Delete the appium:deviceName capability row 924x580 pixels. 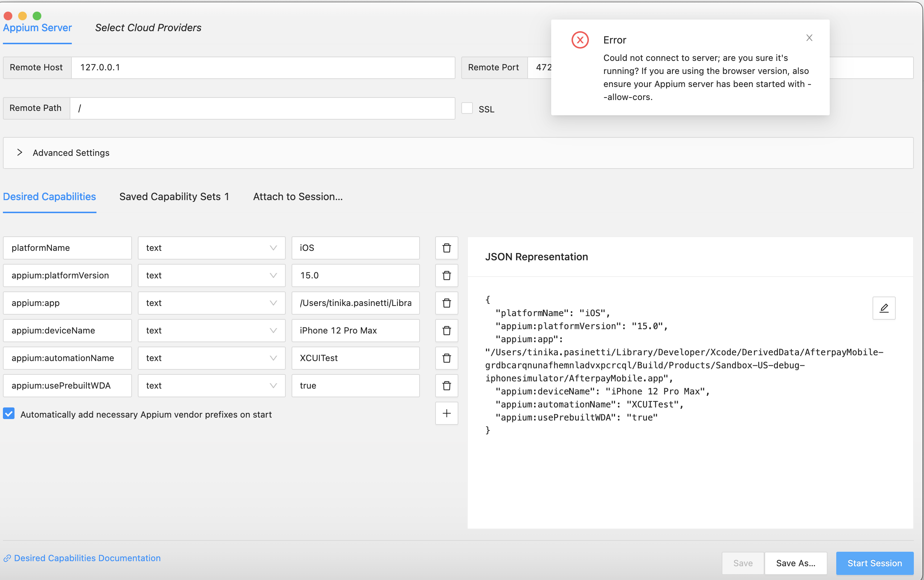446,331
